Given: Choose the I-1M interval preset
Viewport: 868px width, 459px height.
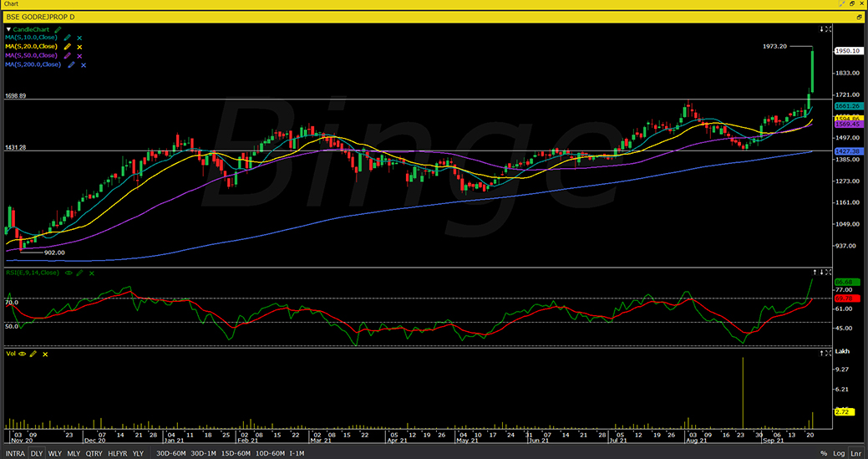Looking at the screenshot, I should (x=297, y=453).
